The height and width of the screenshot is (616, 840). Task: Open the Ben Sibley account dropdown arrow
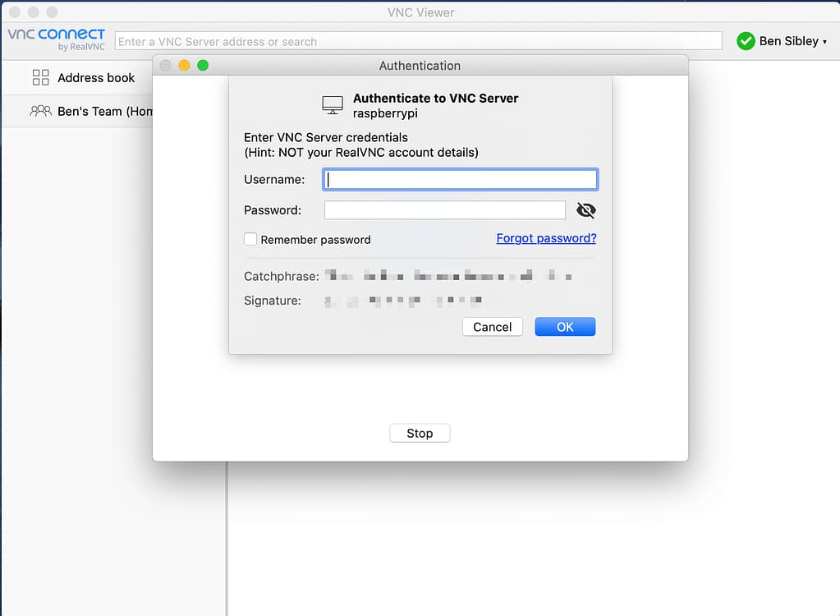(x=824, y=41)
